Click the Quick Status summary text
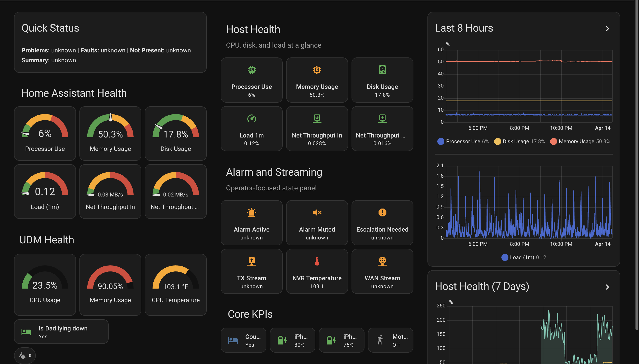 48,60
